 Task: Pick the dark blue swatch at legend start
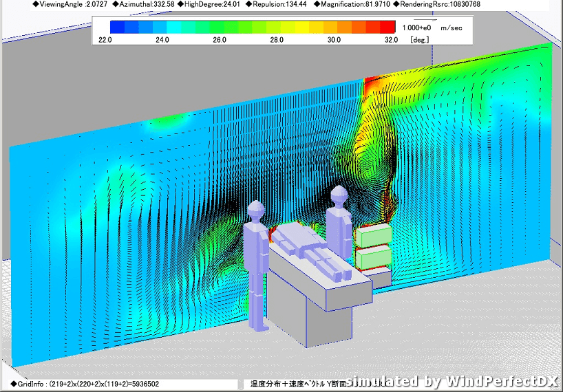point(117,27)
